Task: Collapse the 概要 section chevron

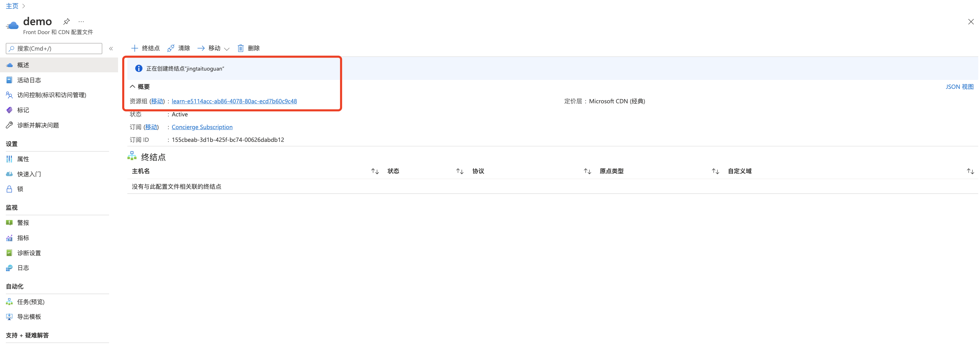Action: [x=132, y=86]
